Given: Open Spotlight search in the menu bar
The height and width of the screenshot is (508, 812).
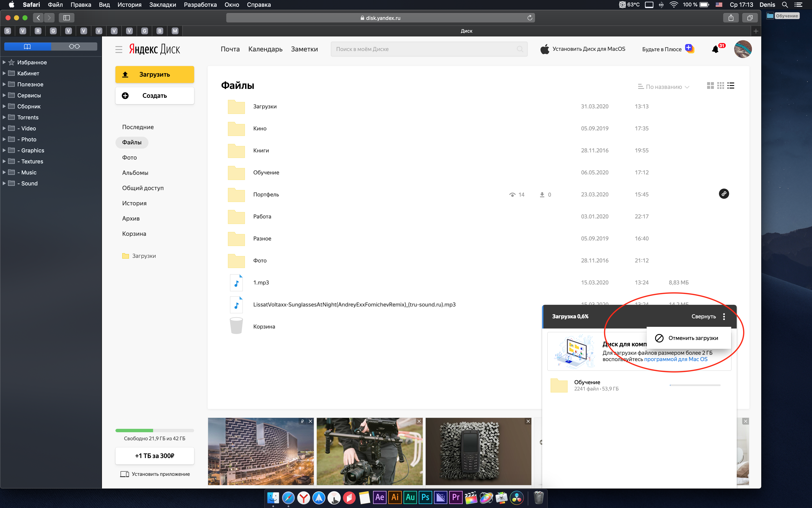Looking at the screenshot, I should [785, 5].
